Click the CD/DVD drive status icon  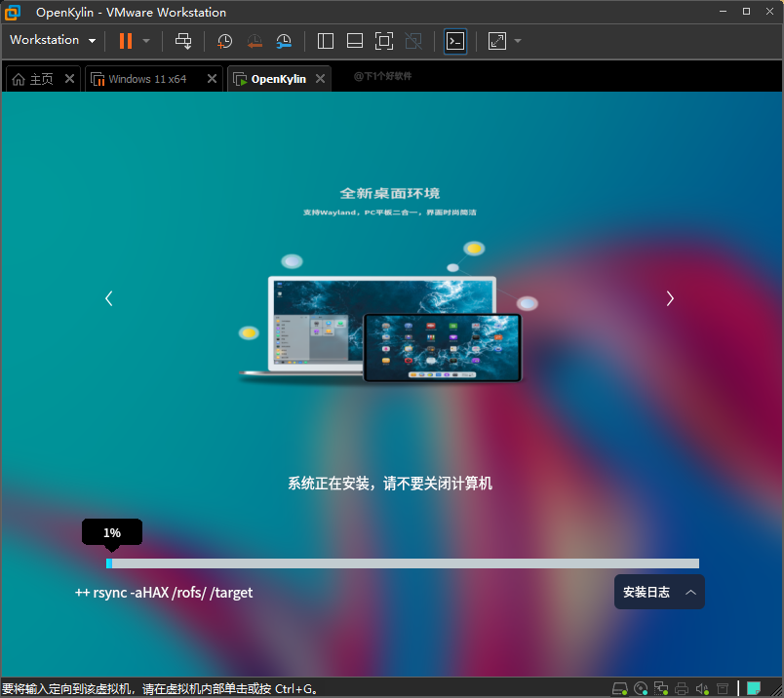pyautogui.click(x=641, y=688)
